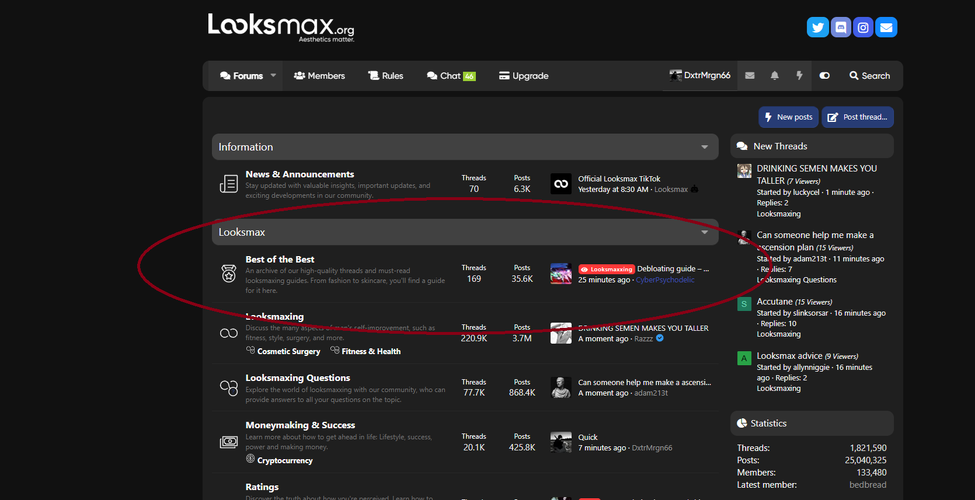Viewport: 975px width, 500px height.
Task: Click the Post thread button
Action: (857, 117)
